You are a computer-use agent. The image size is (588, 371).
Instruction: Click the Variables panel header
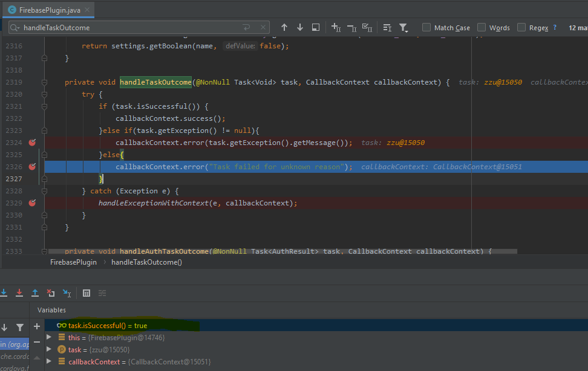coord(52,310)
